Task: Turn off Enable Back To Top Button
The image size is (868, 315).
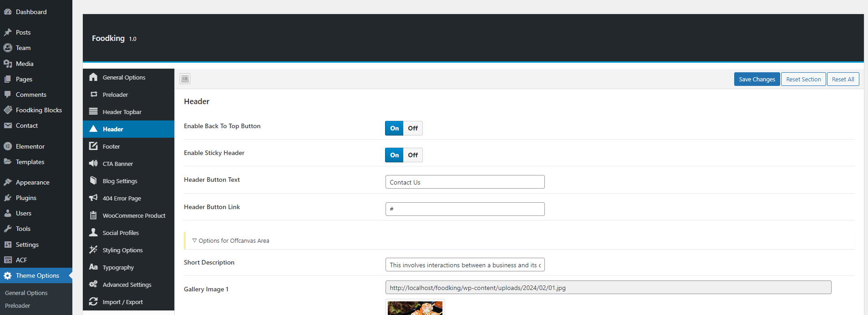Action: pyautogui.click(x=413, y=128)
